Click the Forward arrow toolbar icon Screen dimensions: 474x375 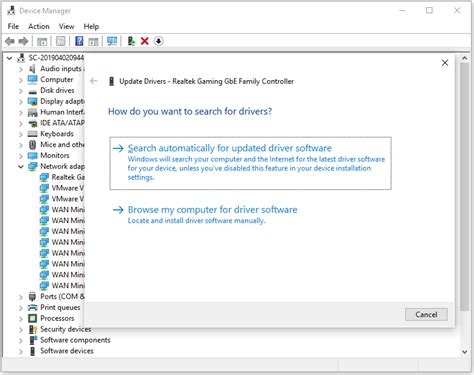tap(23, 41)
